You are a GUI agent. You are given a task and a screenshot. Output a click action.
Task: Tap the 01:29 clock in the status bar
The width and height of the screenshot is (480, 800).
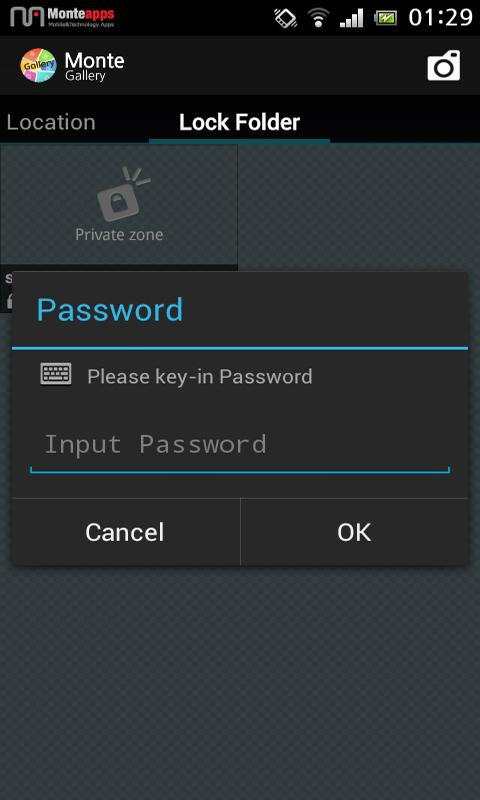point(441,18)
